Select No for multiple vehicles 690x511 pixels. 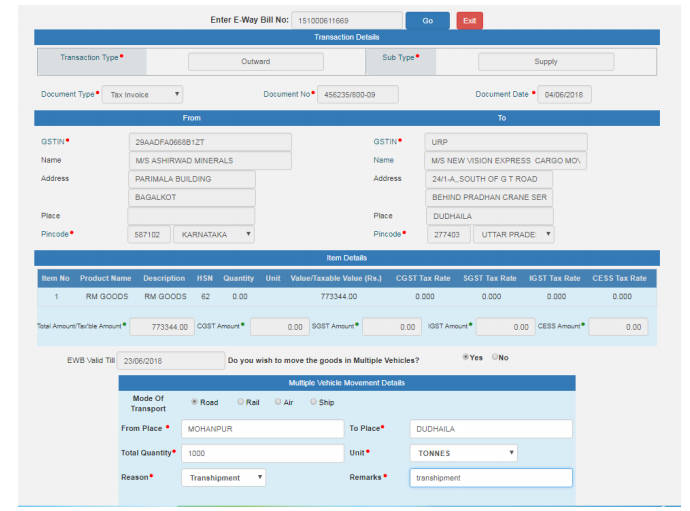[495, 357]
